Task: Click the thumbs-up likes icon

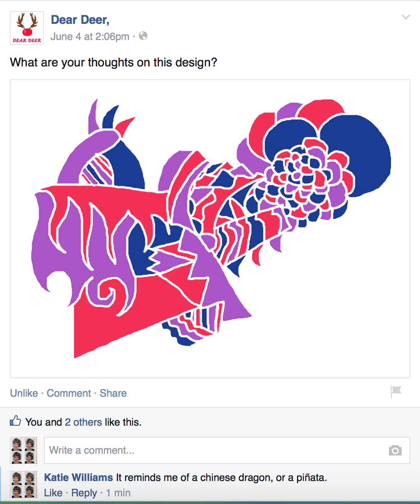Action: pos(15,421)
